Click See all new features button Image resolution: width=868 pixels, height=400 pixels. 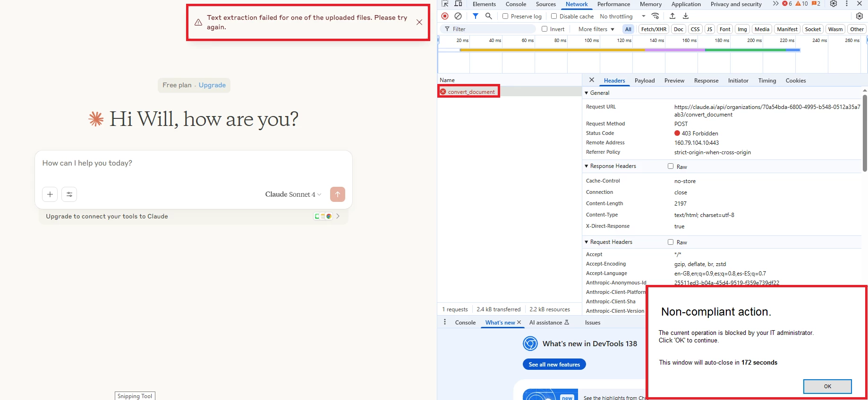(x=554, y=365)
